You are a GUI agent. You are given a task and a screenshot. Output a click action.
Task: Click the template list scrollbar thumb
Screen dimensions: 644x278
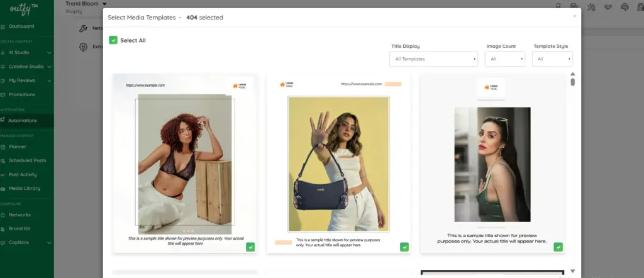click(x=572, y=82)
